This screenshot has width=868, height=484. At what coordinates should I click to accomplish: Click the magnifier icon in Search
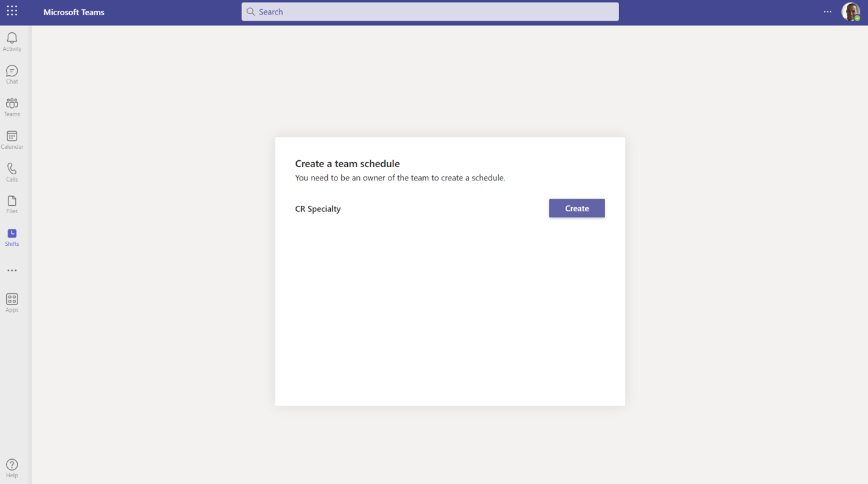251,12
